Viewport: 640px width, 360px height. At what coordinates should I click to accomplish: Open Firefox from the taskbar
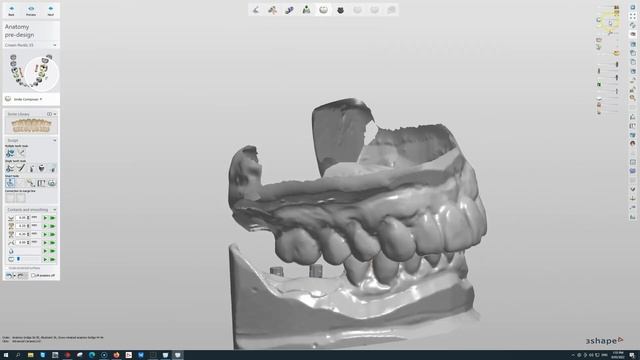point(116,355)
